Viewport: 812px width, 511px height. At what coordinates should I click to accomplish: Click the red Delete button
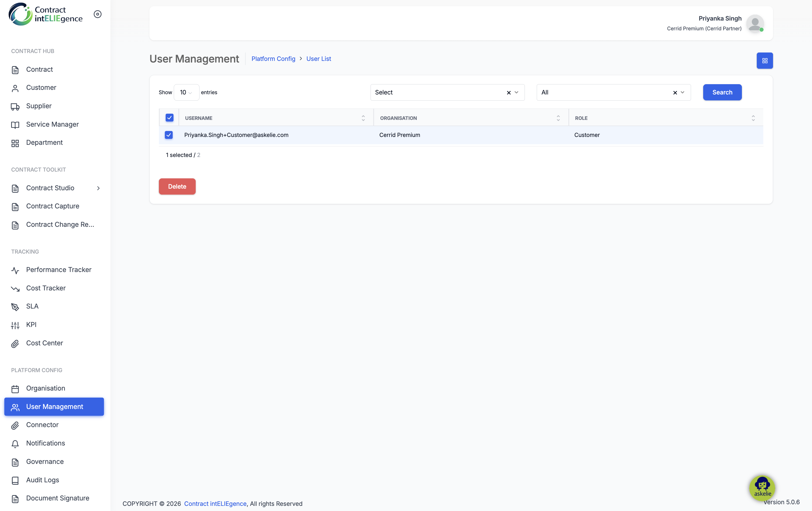177,186
